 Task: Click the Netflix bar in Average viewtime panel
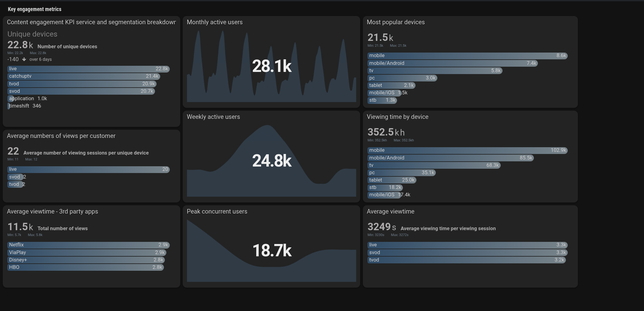pos(88,245)
